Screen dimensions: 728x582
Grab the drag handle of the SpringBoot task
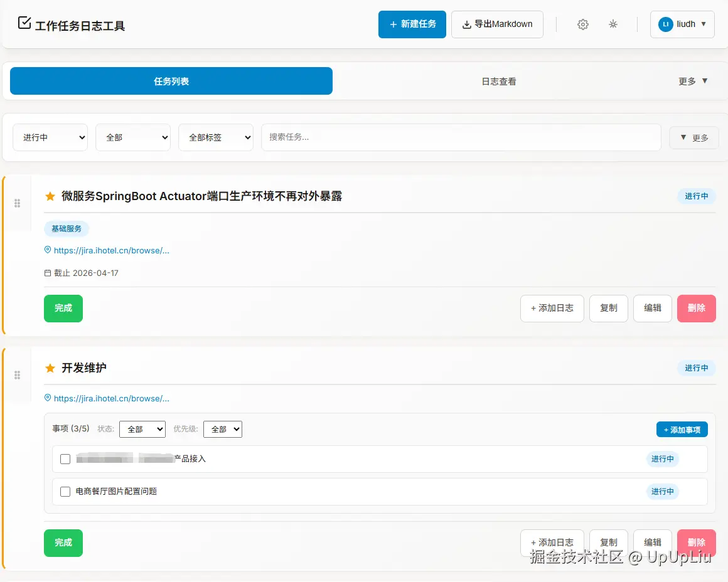pyautogui.click(x=17, y=203)
